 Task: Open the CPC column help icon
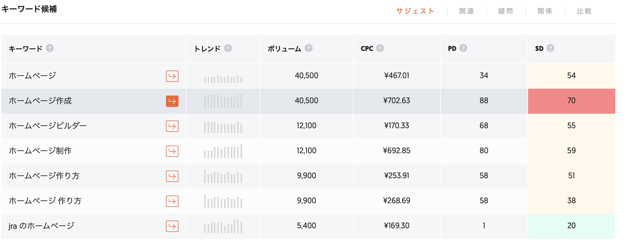coord(380,48)
